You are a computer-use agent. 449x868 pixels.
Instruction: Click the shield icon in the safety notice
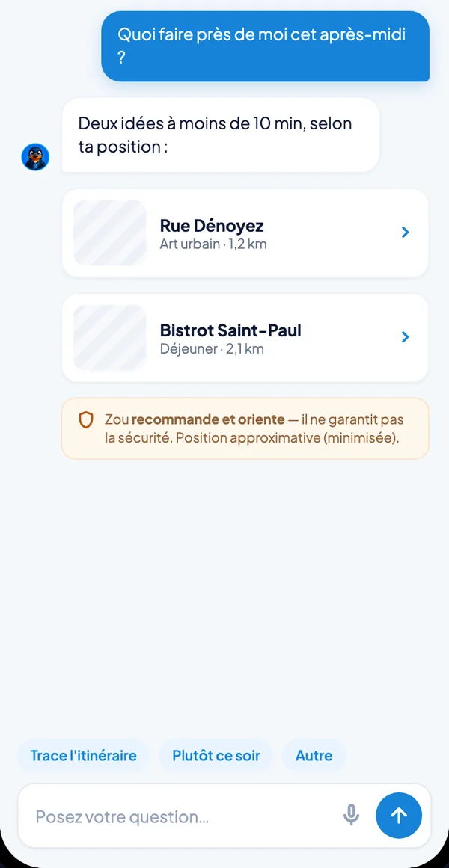coord(85,420)
